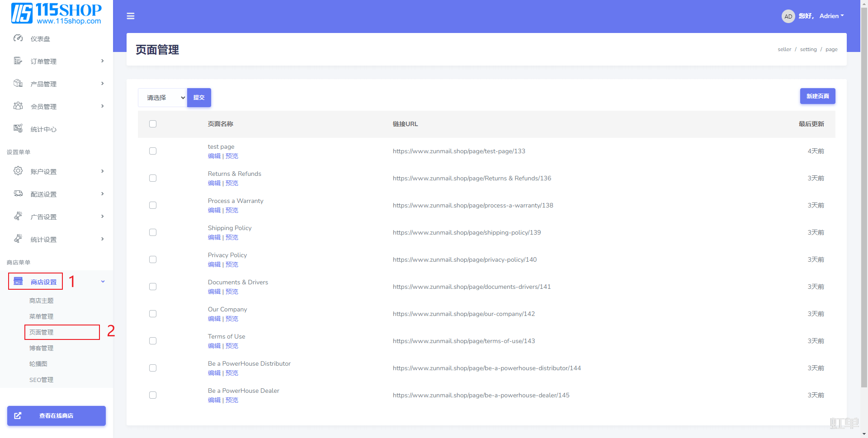This screenshot has height=438, width=868.
Task: Click the seller breadcrumb link
Action: (784, 49)
